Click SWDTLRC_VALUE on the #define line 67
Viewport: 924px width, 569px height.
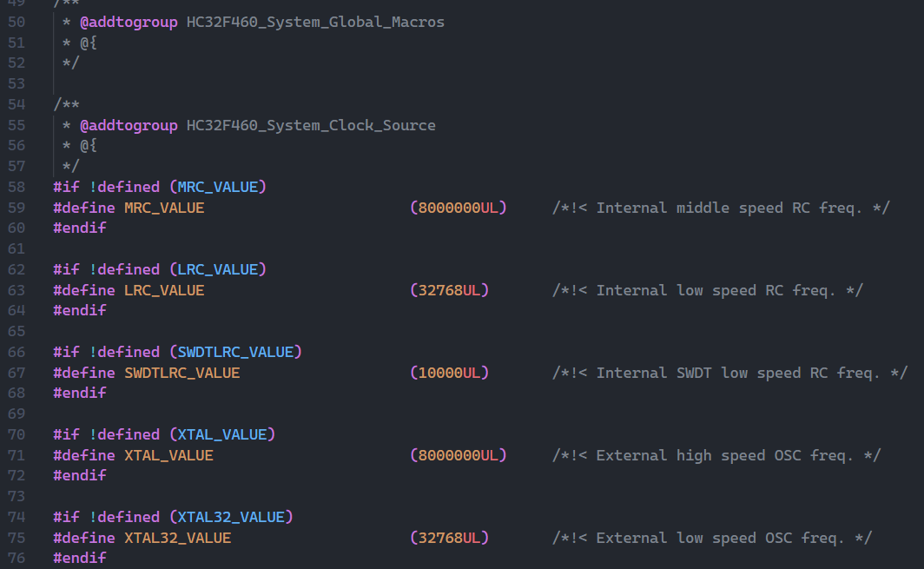tap(181, 373)
